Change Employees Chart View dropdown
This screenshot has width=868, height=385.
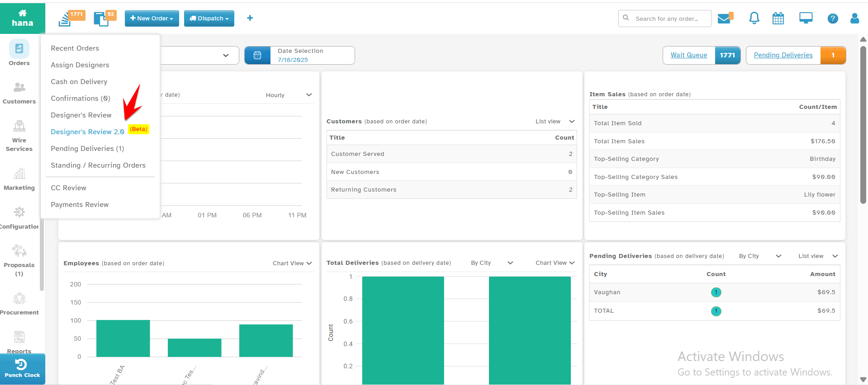pyautogui.click(x=292, y=263)
